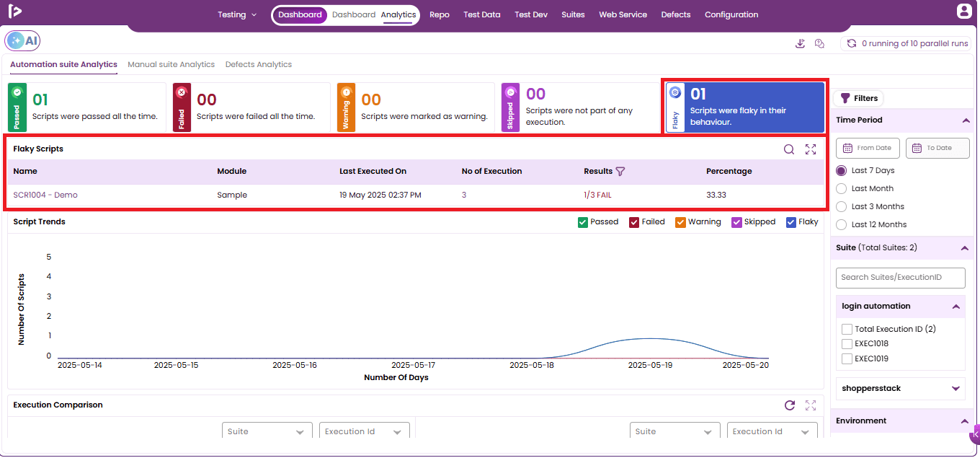Click the 1/3 FAIL result link

(x=597, y=195)
